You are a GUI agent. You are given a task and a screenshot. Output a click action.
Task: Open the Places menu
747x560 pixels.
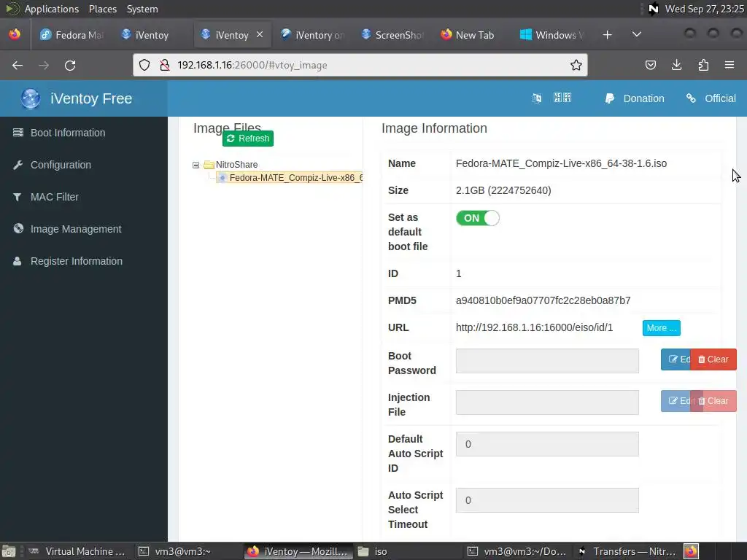click(x=102, y=9)
